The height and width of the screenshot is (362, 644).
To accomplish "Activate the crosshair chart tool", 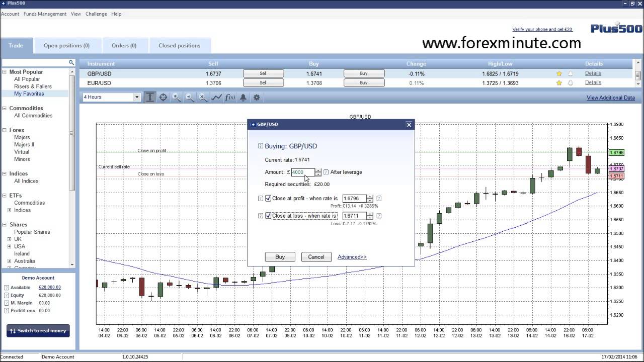I will coord(163,97).
